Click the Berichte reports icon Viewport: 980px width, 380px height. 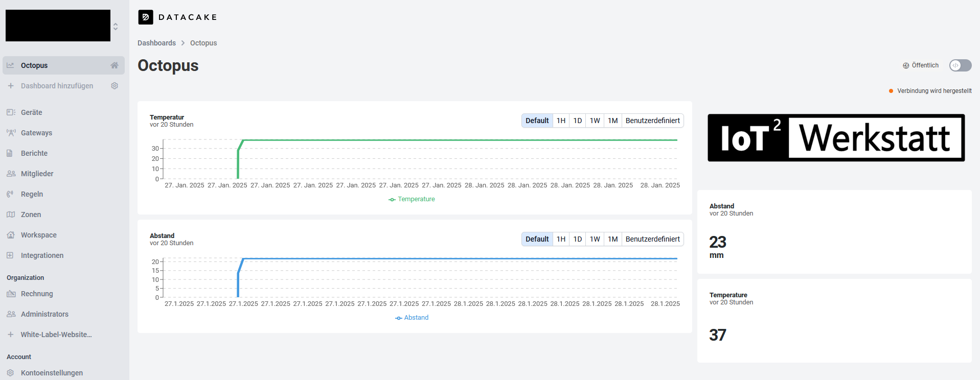click(x=11, y=153)
